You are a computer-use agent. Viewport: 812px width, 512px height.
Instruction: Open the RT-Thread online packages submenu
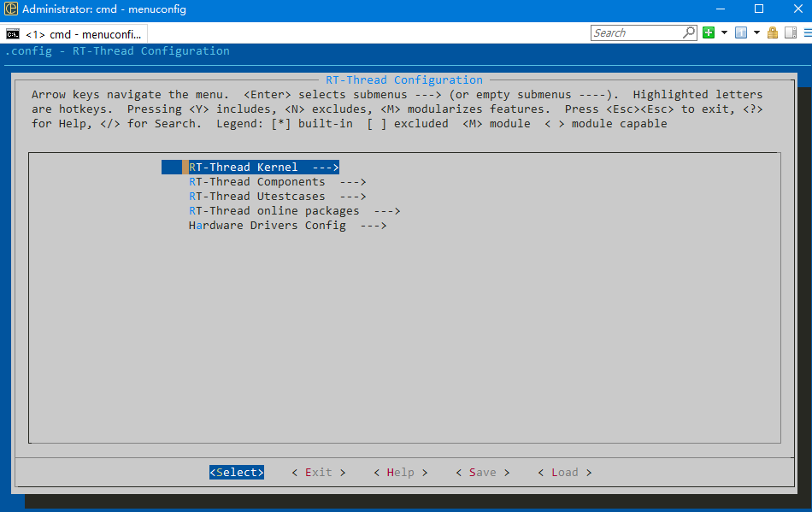pyautogui.click(x=294, y=211)
